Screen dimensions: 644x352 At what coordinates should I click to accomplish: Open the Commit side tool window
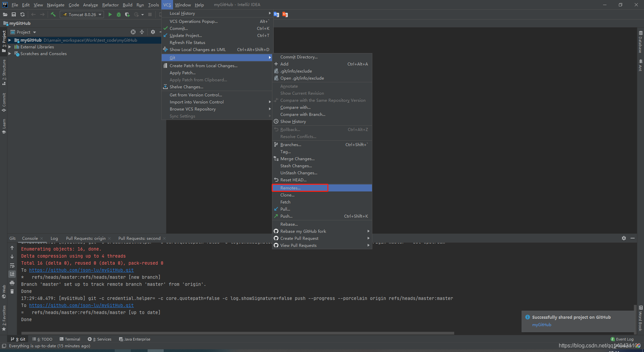coord(4,102)
